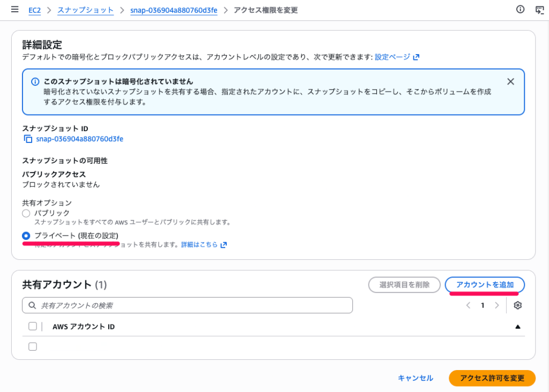Select the パブリック radio option
The width and height of the screenshot is (549, 392).
click(x=26, y=213)
